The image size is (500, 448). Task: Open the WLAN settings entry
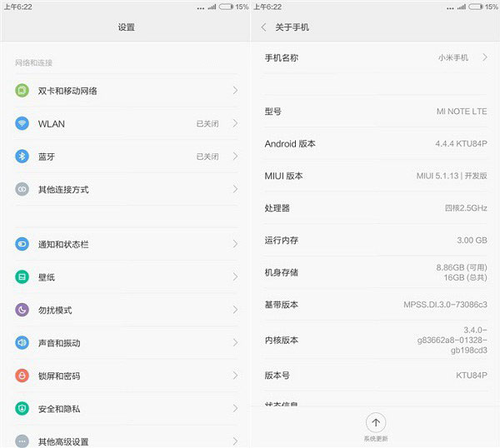coord(126,123)
